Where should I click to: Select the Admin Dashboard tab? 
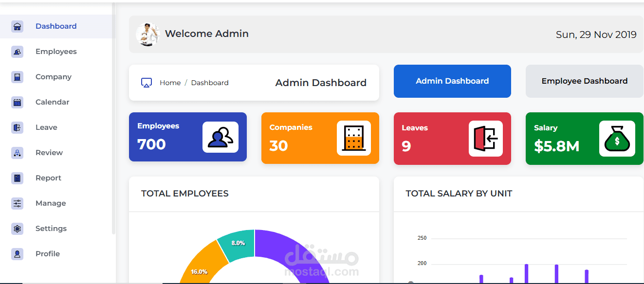coord(452,81)
